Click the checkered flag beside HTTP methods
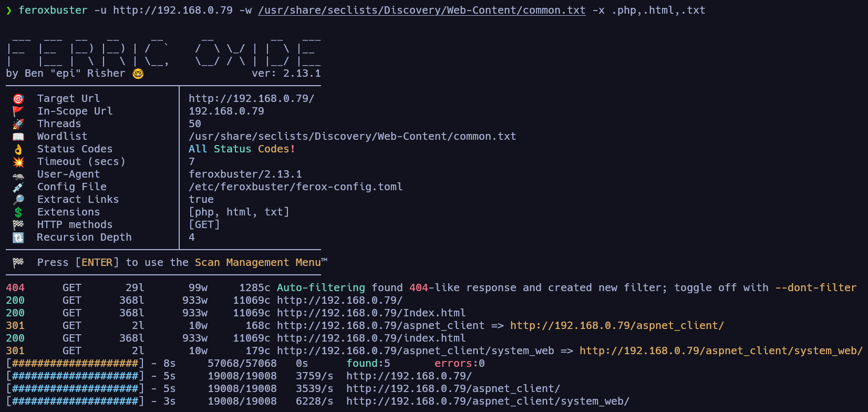This screenshot has width=868, height=412. click(x=18, y=225)
